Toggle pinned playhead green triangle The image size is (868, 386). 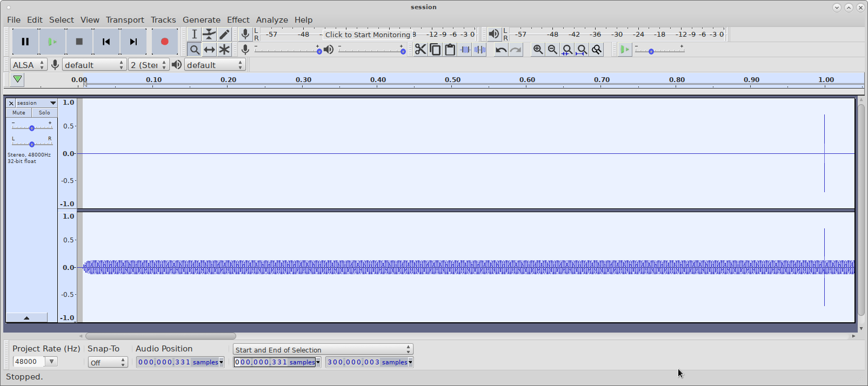pos(17,80)
